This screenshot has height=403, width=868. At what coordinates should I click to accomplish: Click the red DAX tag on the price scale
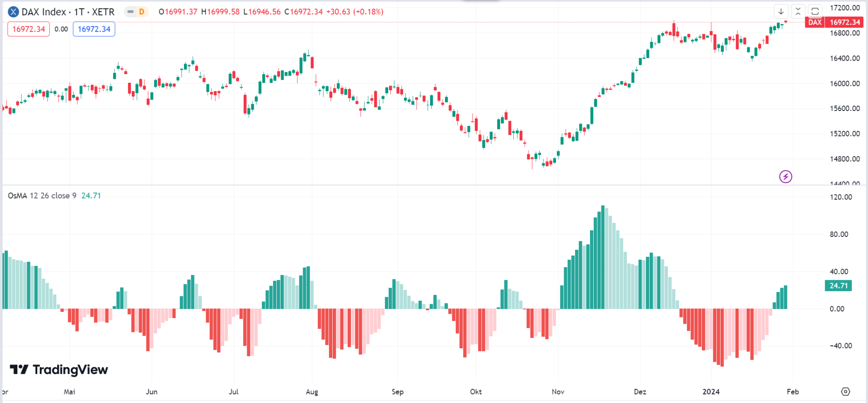(814, 22)
